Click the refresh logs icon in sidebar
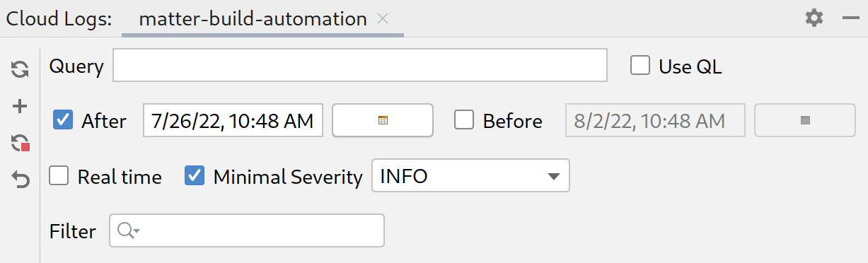Image resolution: width=868 pixels, height=263 pixels. coord(20,69)
